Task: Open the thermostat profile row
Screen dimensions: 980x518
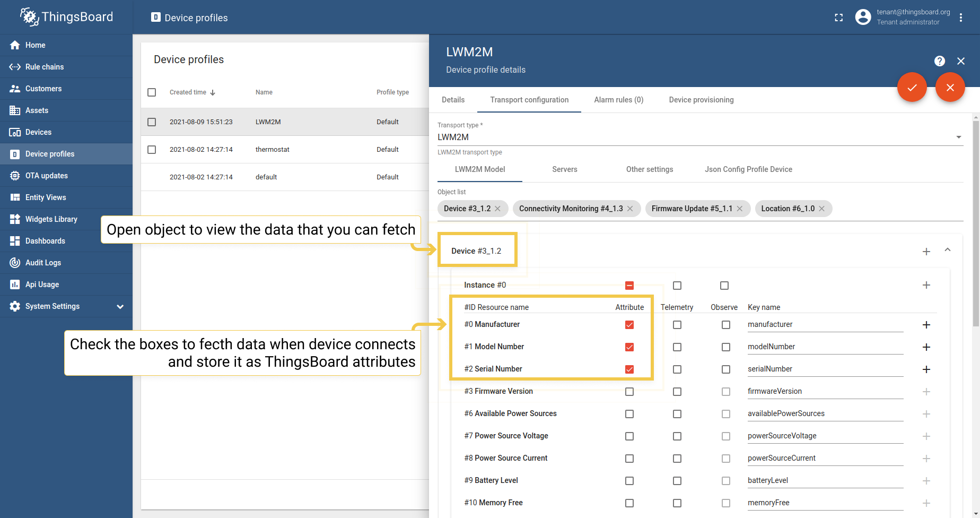Action: pos(285,150)
